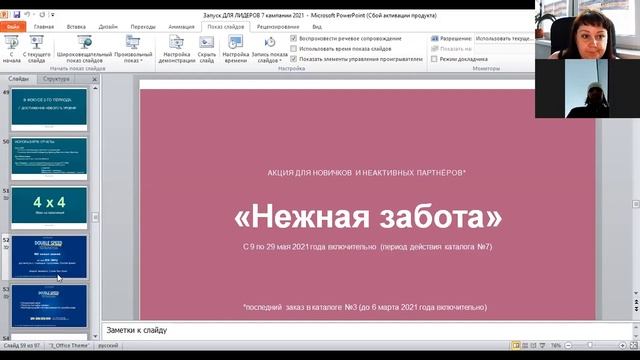Open the Анимация ribbon tab

181,27
